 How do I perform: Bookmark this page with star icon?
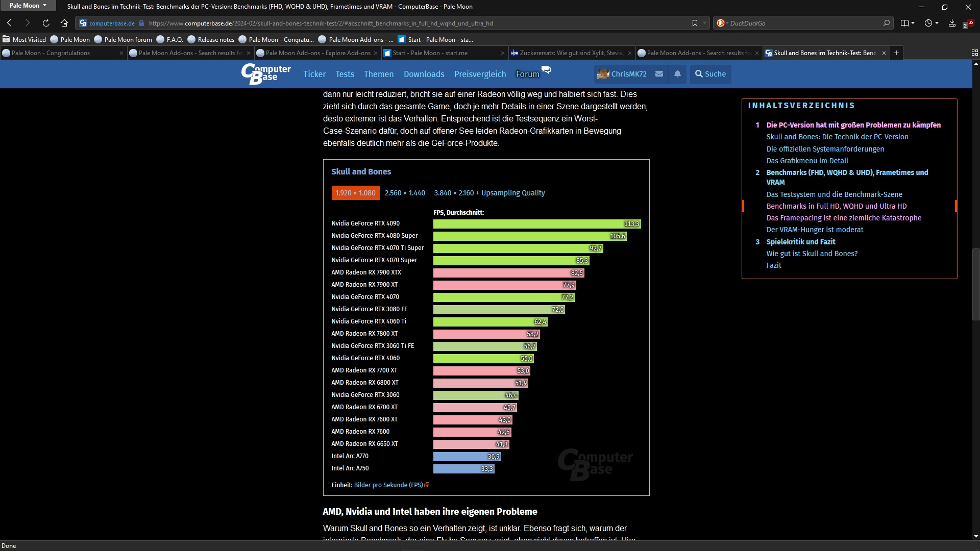695,23
